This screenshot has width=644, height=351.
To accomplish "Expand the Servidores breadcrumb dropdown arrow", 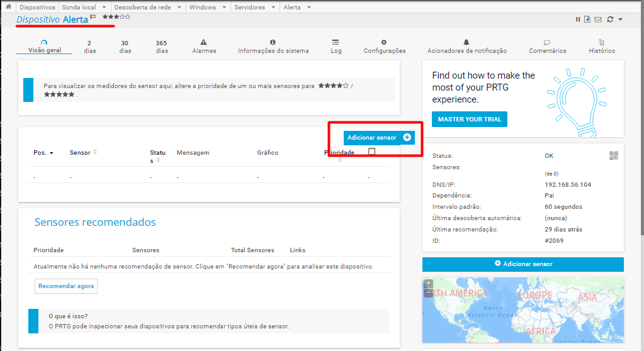I will click(273, 8).
